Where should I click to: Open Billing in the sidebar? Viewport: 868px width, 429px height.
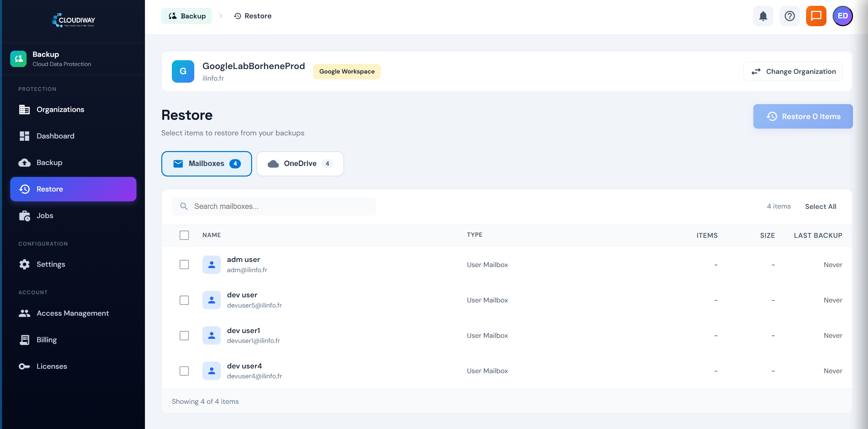[x=73, y=340]
